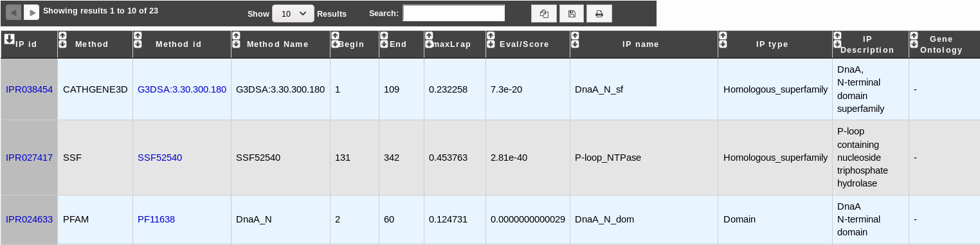Select the PFAM method cell
Screen dimensions: 980x245
pyautogui.click(x=95, y=219)
